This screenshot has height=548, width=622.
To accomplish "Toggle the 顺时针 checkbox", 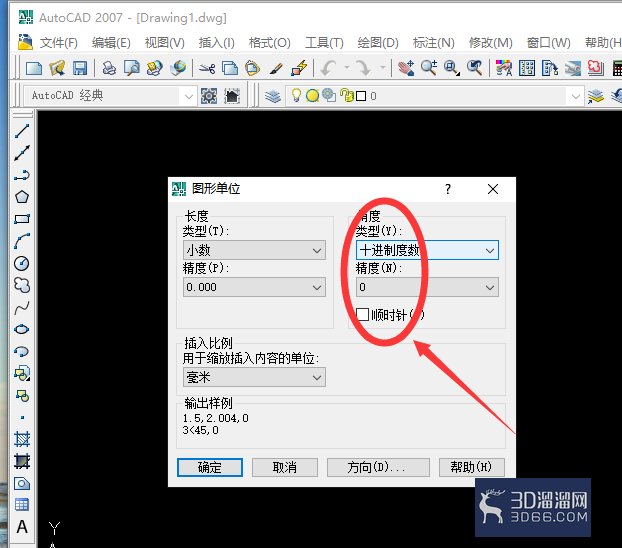I will point(363,315).
